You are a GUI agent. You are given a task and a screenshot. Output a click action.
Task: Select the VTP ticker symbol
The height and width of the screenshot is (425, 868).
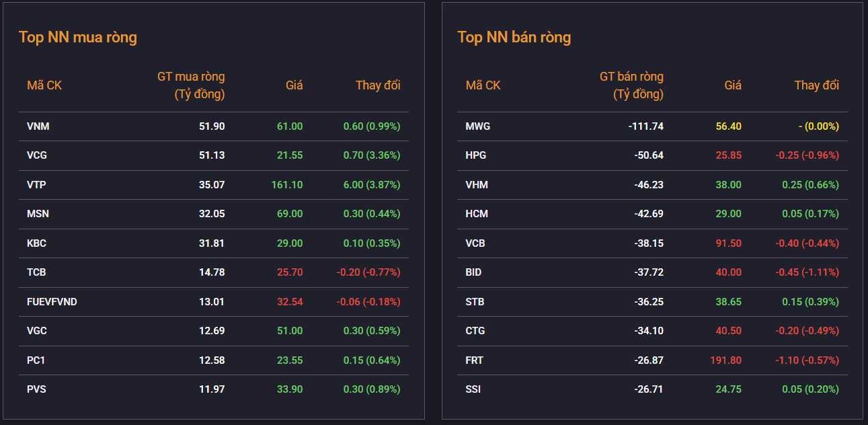coord(37,185)
